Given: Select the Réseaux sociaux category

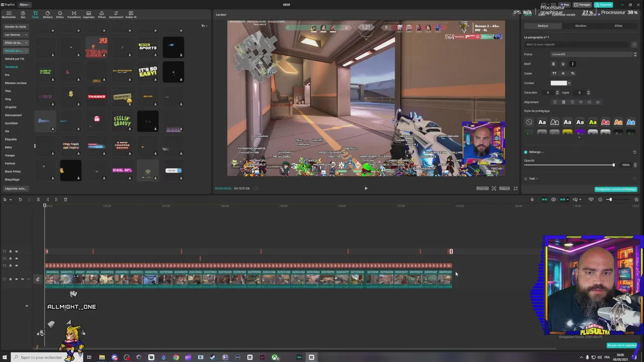Looking at the screenshot, I should [16, 83].
